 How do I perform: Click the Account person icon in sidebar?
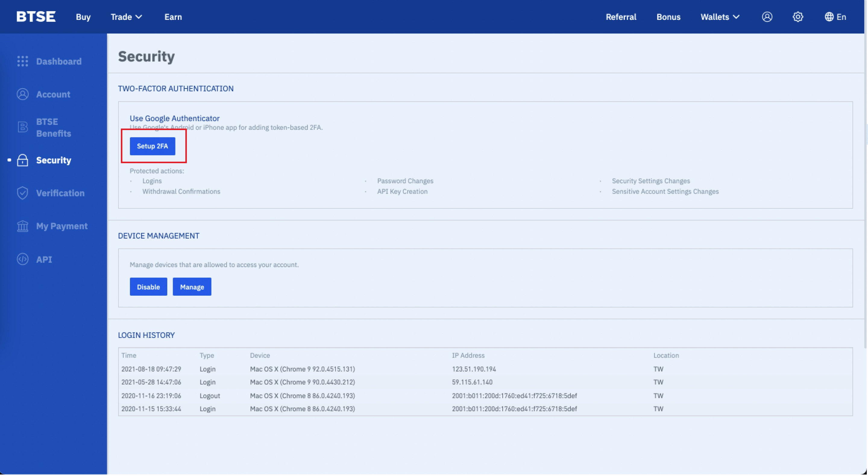tap(23, 94)
